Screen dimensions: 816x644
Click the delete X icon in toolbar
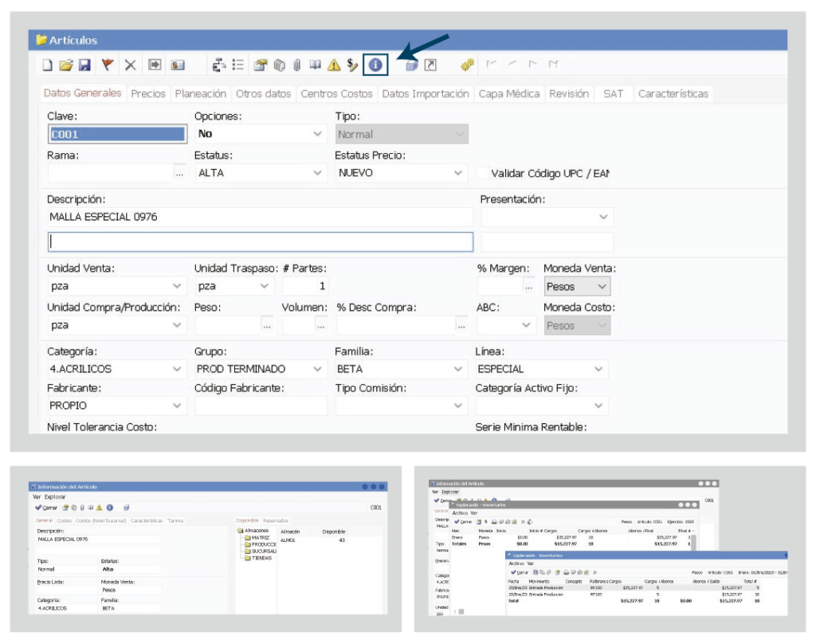[x=130, y=65]
